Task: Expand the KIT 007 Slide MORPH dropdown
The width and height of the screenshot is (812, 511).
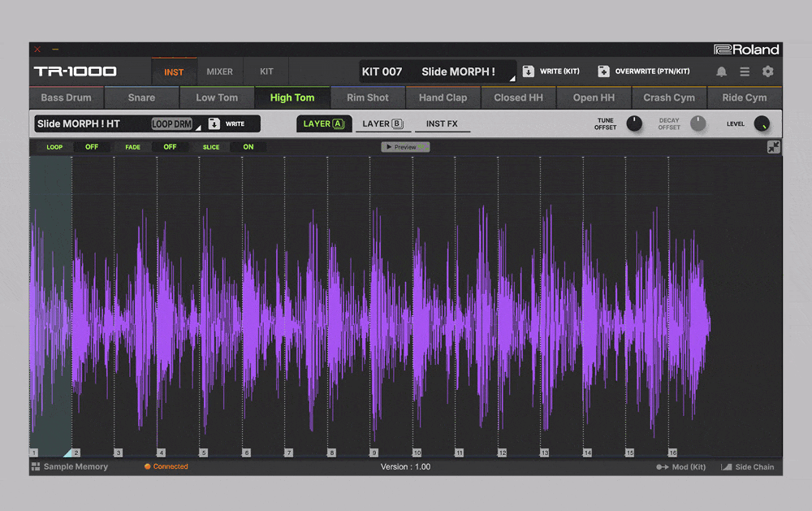Action: tap(512, 78)
